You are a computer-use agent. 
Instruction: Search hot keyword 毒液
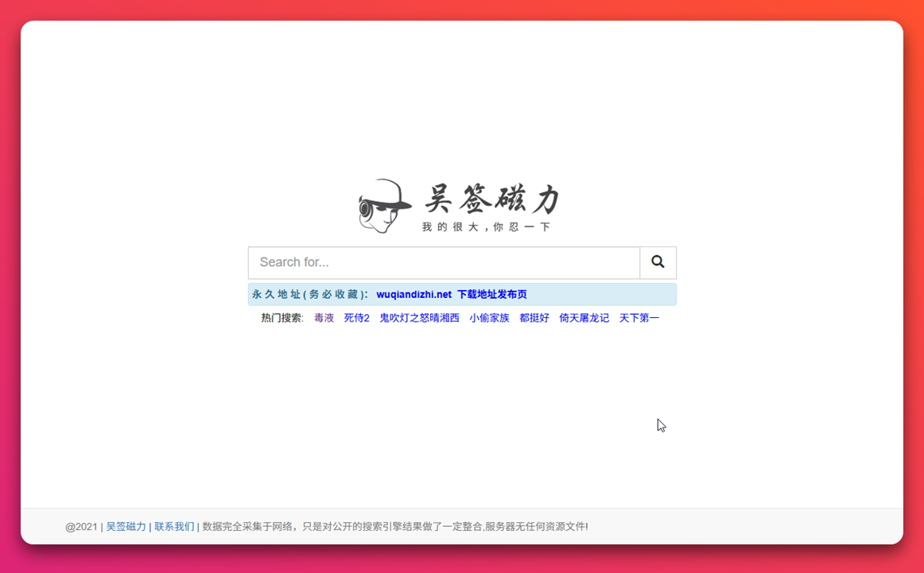324,317
